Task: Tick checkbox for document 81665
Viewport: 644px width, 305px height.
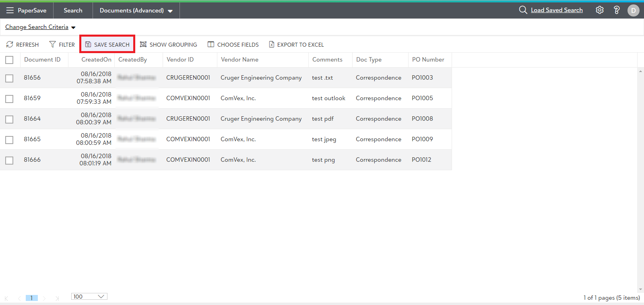Action: 9,140
